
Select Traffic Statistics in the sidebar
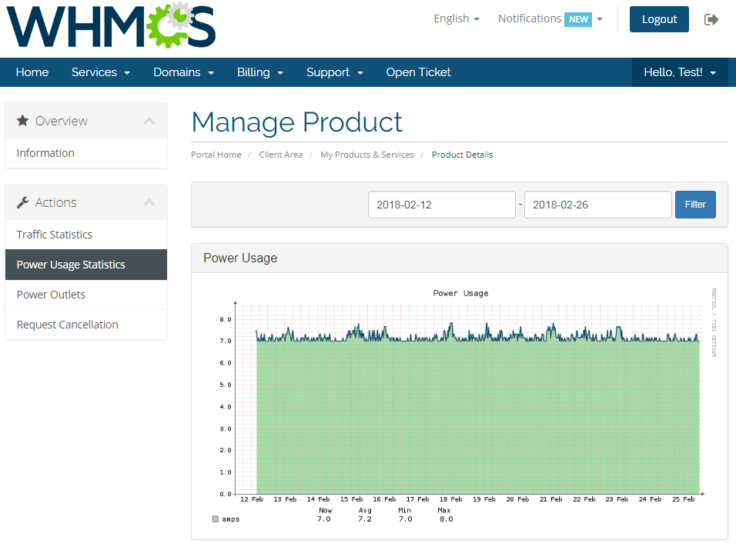(55, 235)
